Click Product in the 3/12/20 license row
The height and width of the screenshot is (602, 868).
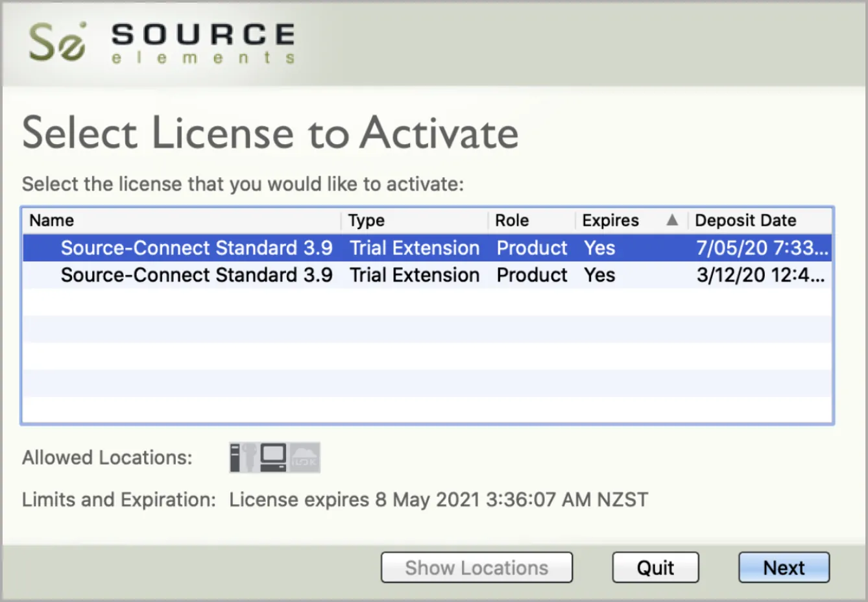point(532,275)
